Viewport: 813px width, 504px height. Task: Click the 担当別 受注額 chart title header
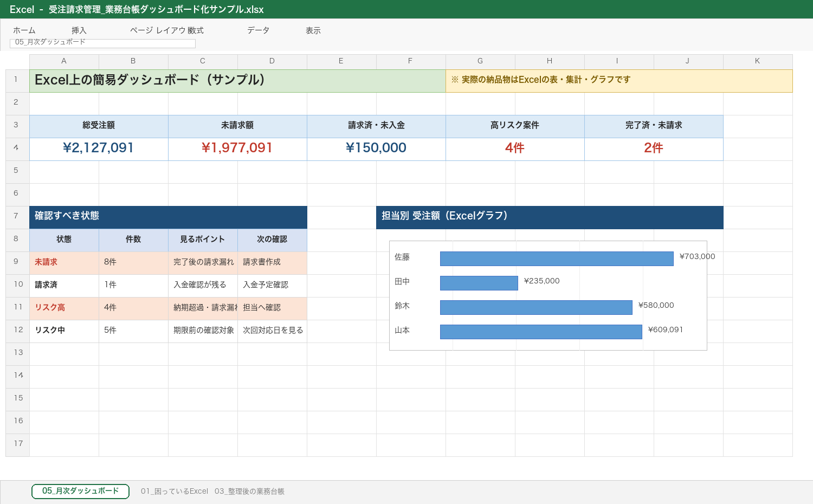click(x=550, y=217)
